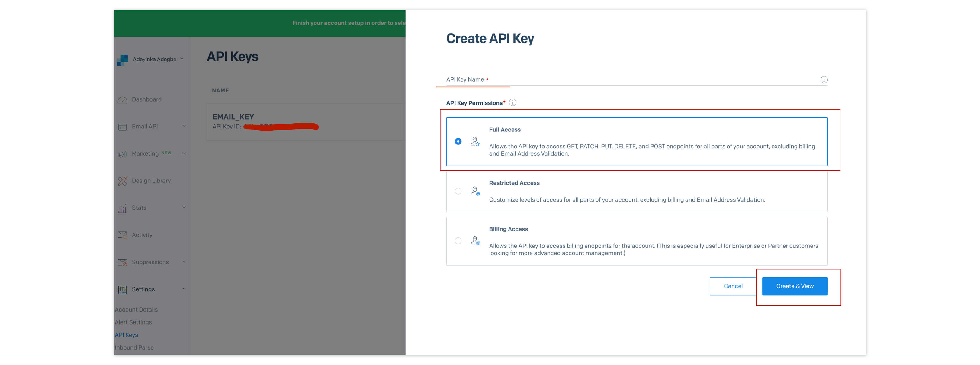Image resolution: width=980 pixels, height=365 pixels.
Task: Click the Marketing megaphone icon
Action: coord(122,154)
